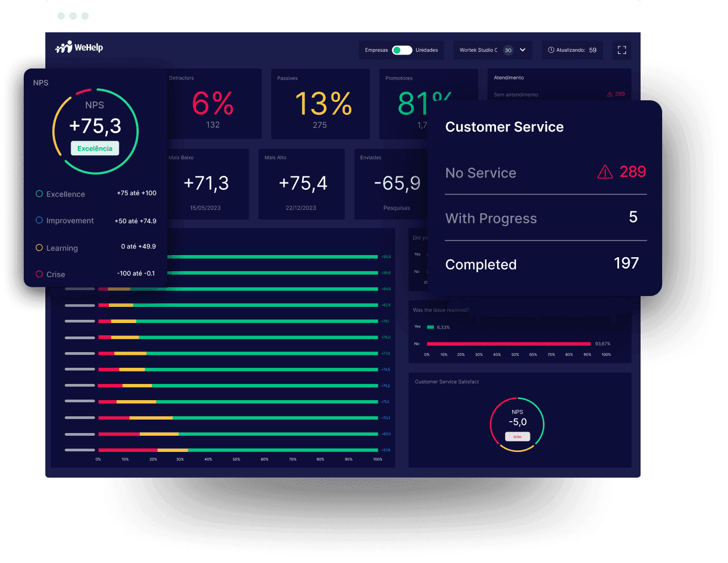Expand the NPS legend panel
Viewport: 728px width, 563px height.
pyautogui.click(x=41, y=83)
